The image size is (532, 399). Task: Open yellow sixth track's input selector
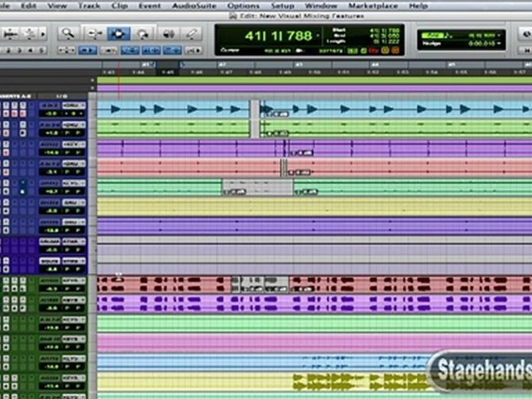pos(50,203)
